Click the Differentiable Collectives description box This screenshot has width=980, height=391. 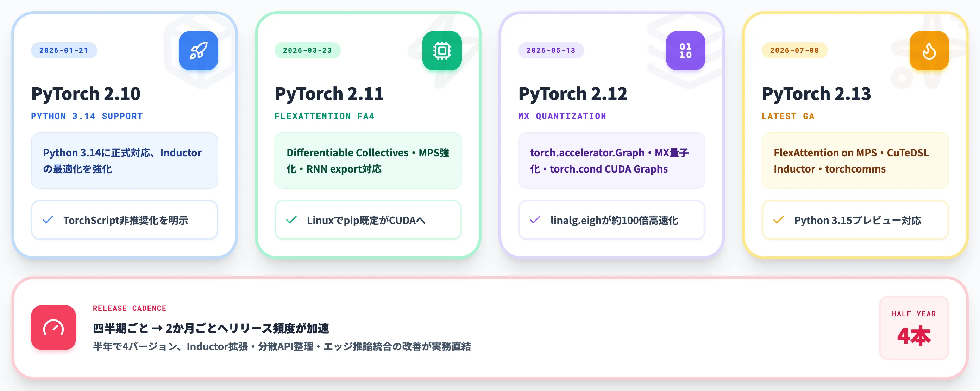pos(368,160)
